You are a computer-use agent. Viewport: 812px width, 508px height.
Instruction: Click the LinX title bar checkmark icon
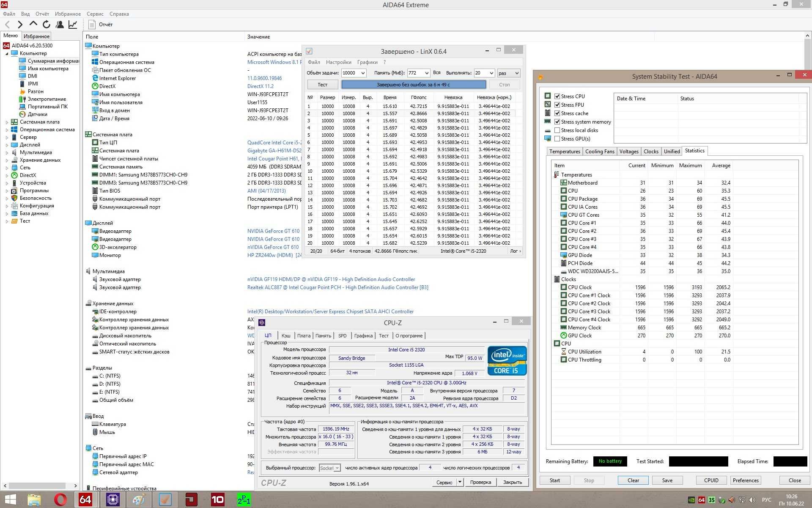[309, 51]
